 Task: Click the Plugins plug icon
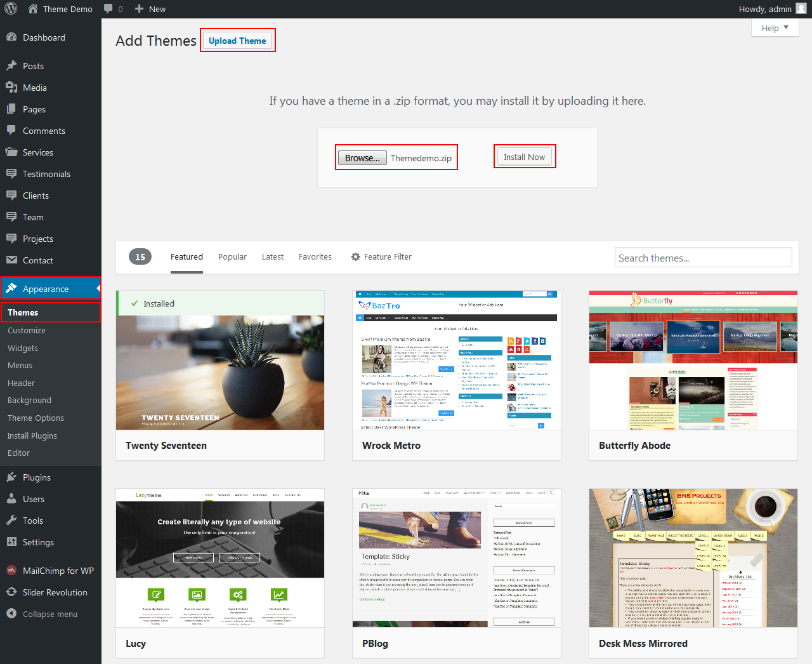point(11,477)
